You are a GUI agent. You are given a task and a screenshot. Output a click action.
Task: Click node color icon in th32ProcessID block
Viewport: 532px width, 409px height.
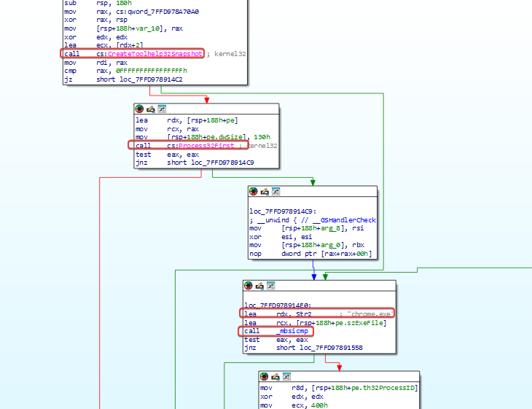(x=264, y=376)
